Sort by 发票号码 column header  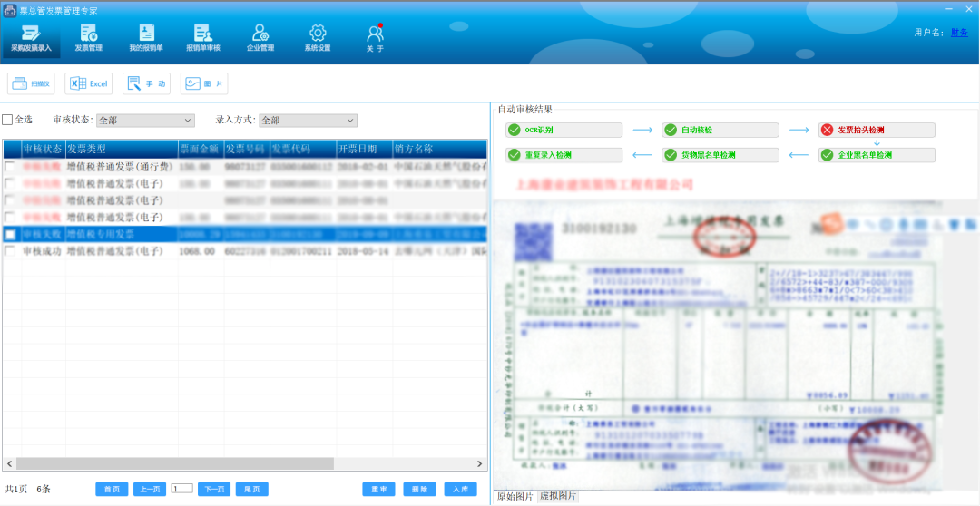coord(247,149)
